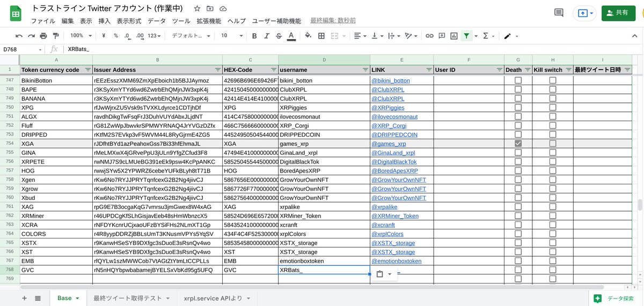Open filter menu on Token currency code header
This screenshot has width=644, height=306.
click(x=87, y=70)
